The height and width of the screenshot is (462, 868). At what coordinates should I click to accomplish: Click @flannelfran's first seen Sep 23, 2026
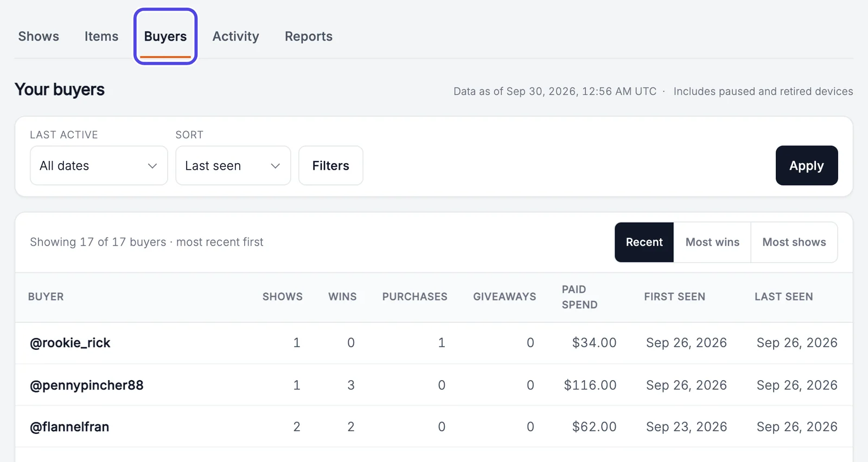tap(686, 427)
